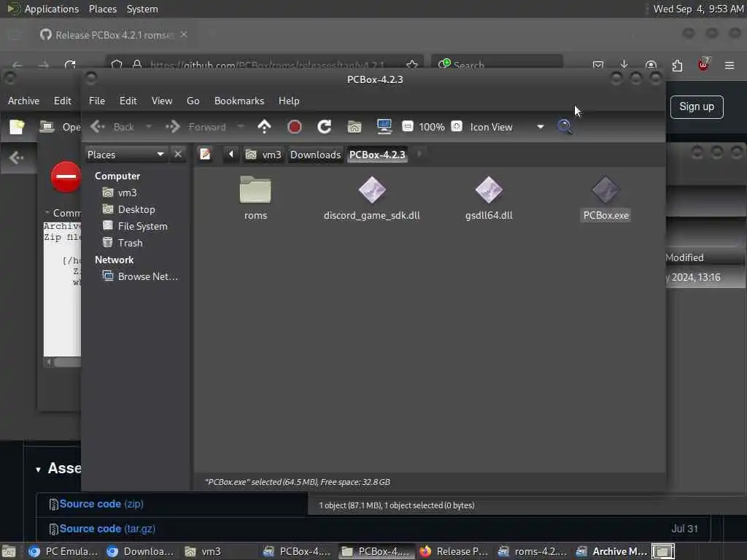Open Computer location icon
This screenshot has height=560, width=747.
point(384,127)
